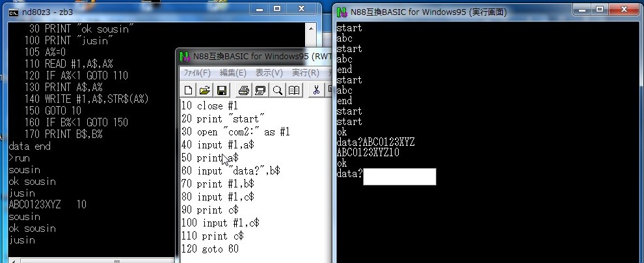Click line '70 print #1,b$' in editor
Image resolution: width=644 pixels, height=263 pixels.
(218, 184)
